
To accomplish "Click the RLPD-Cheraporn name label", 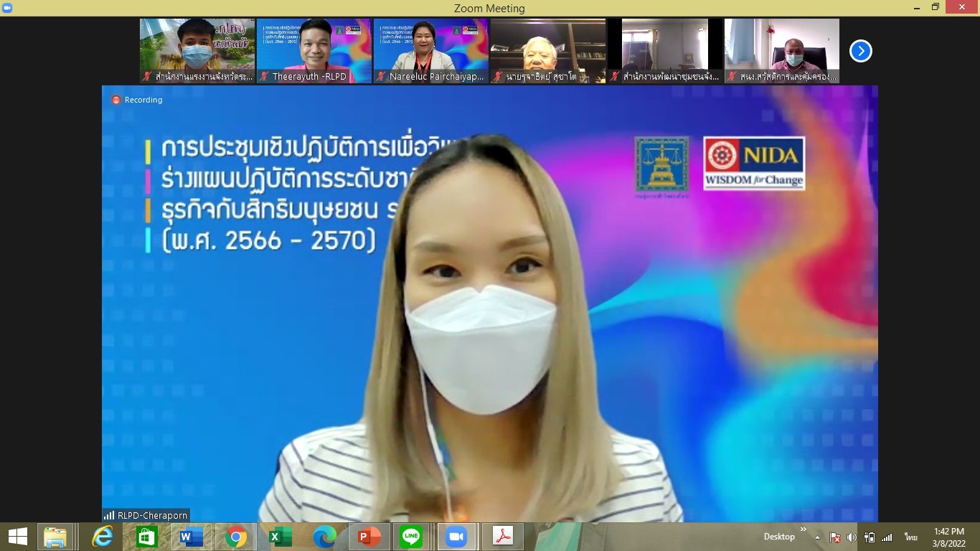I will [152, 515].
